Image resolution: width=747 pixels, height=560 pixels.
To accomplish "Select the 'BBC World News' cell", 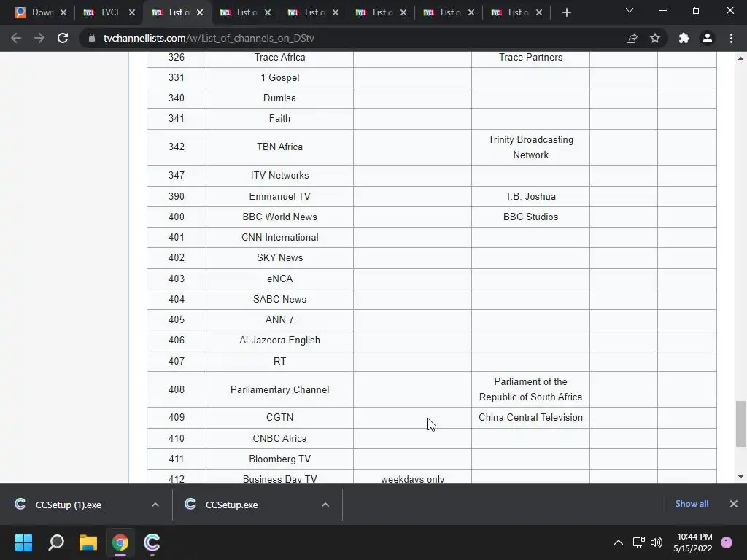I will pos(279,217).
